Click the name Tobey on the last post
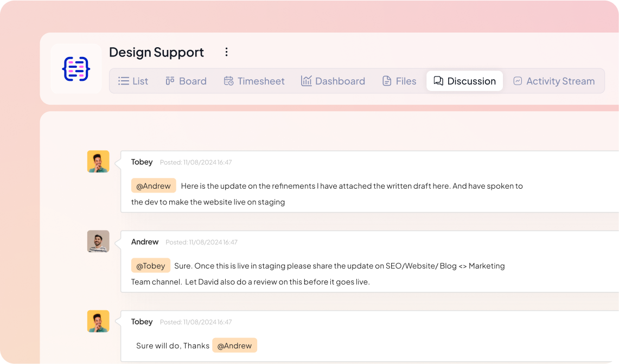This screenshot has width=619, height=364. click(x=142, y=321)
